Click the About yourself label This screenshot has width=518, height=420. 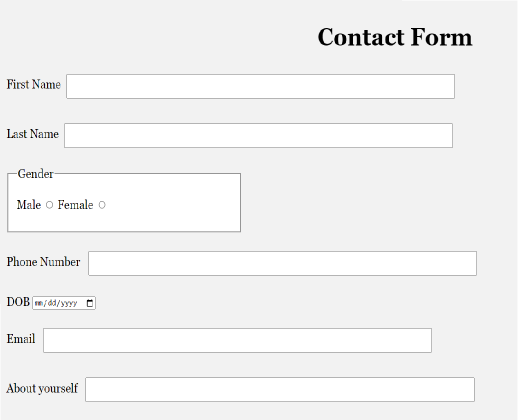[42, 388]
